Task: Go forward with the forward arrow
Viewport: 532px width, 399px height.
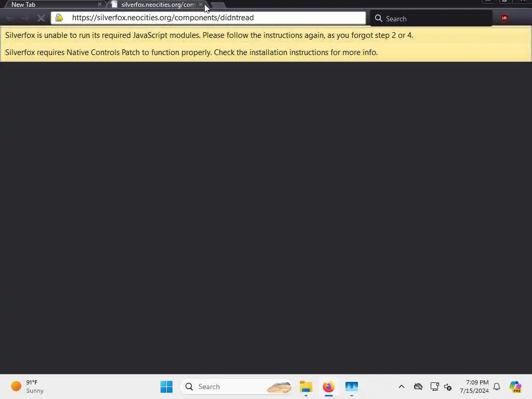Action: (x=25, y=18)
